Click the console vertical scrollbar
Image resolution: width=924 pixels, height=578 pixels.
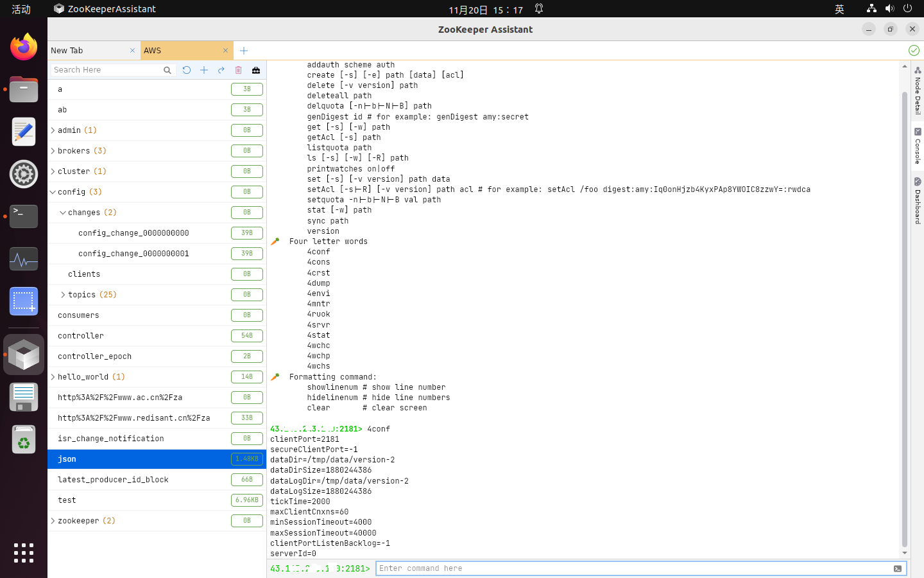coord(905,318)
